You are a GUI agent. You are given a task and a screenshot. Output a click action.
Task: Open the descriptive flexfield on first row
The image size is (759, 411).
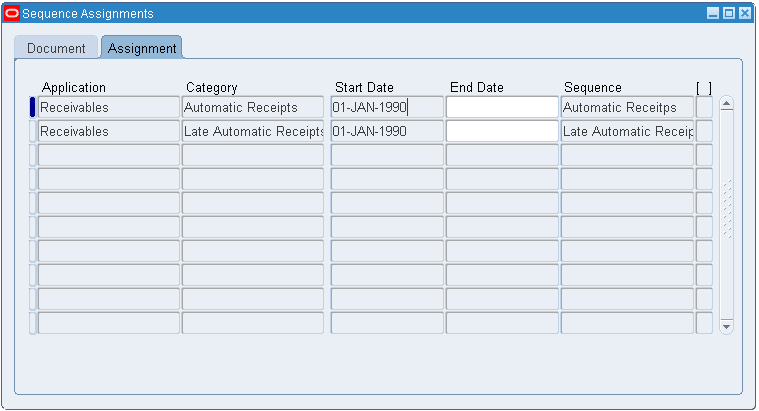pos(704,107)
